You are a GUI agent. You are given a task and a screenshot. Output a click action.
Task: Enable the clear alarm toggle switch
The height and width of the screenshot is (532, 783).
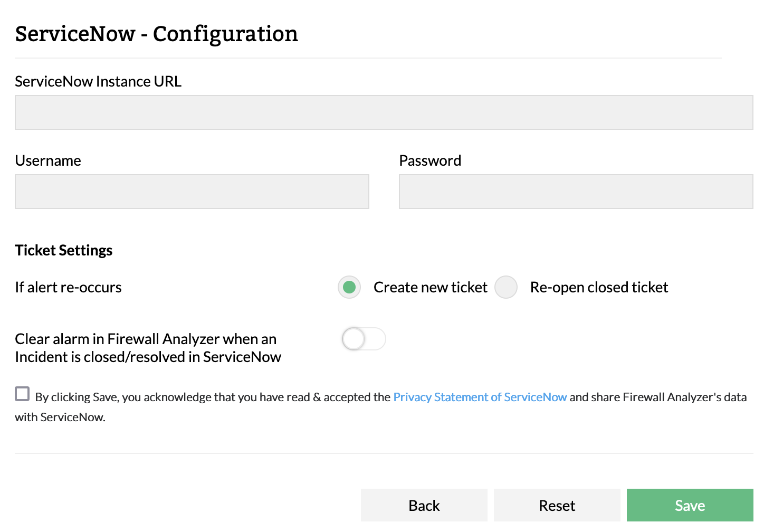pos(364,339)
